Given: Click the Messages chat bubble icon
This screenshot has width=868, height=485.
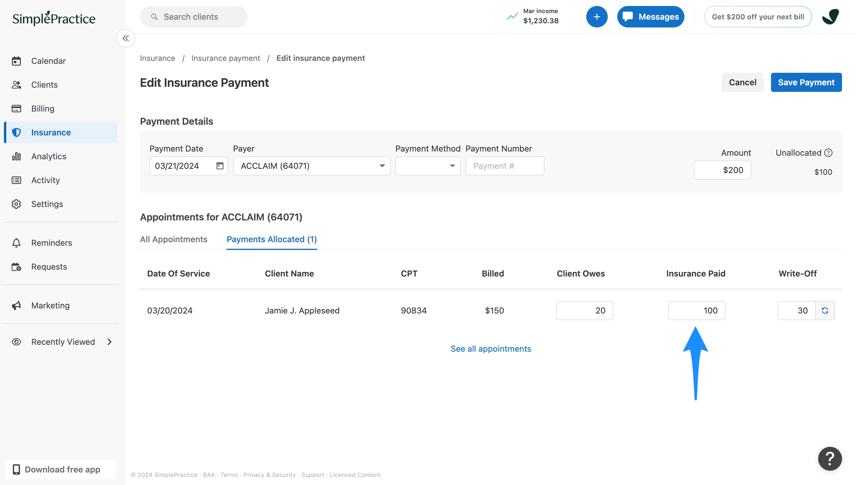Looking at the screenshot, I should click(627, 16).
